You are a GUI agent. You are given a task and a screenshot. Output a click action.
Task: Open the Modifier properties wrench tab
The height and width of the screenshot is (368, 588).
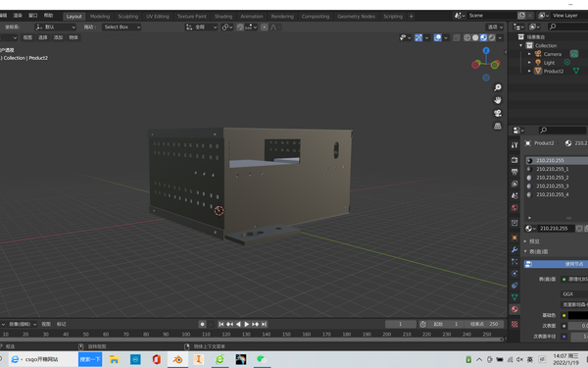(514, 249)
